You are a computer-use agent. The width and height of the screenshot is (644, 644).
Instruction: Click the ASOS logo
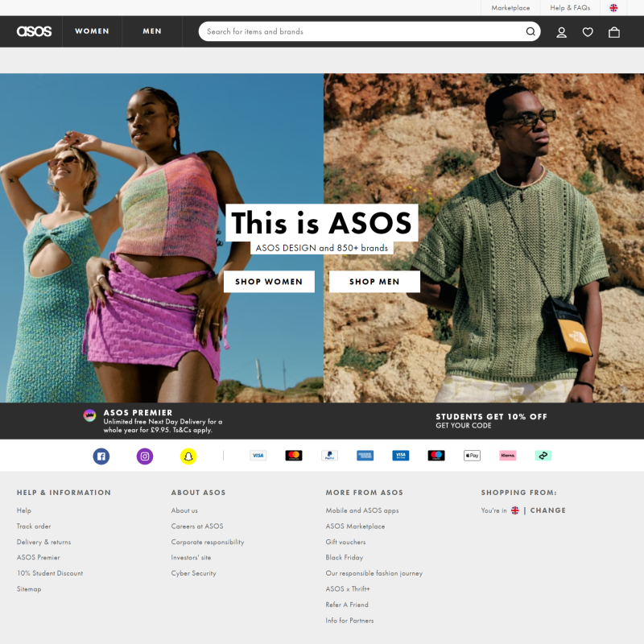coord(34,31)
